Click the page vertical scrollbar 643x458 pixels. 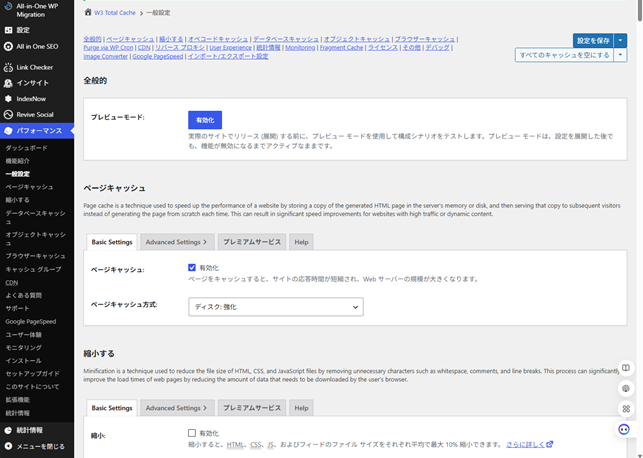point(640,229)
